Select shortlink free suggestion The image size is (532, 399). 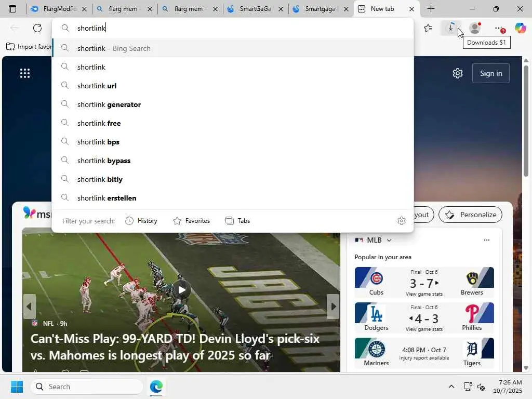[x=233, y=123]
